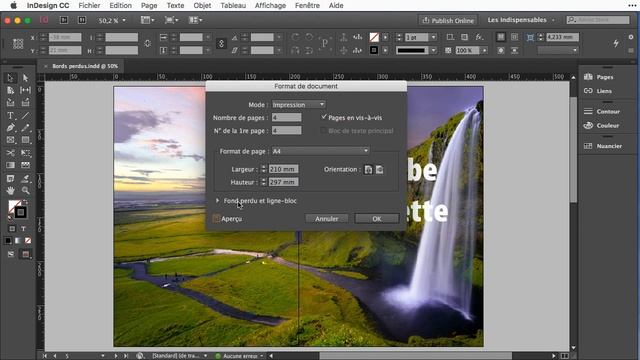Select the Zoom magnifier tool

(x=25, y=191)
